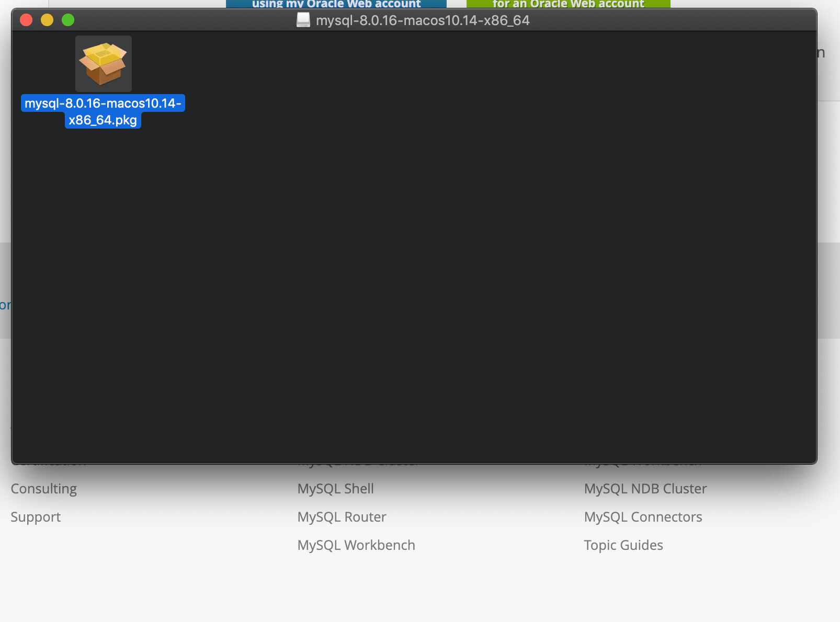Visit the MySQL NDB Cluster link
Image resolution: width=840 pixels, height=622 pixels.
click(x=645, y=488)
